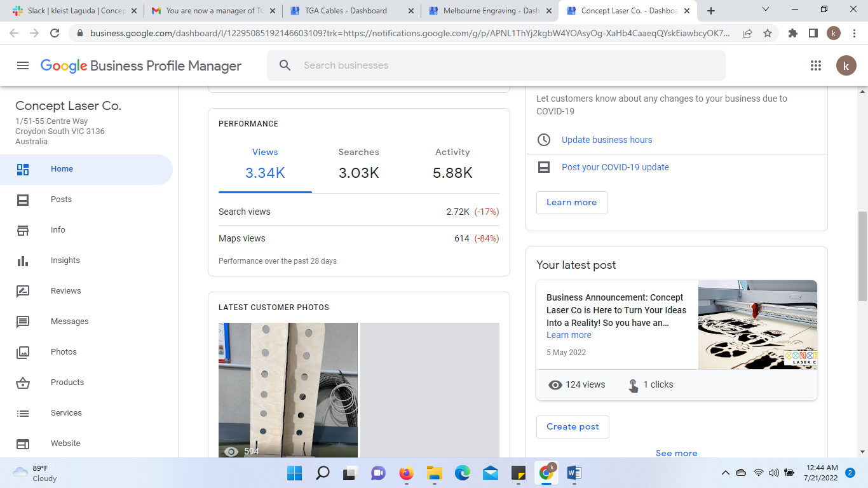Go back with the browser back arrow

click(15, 33)
